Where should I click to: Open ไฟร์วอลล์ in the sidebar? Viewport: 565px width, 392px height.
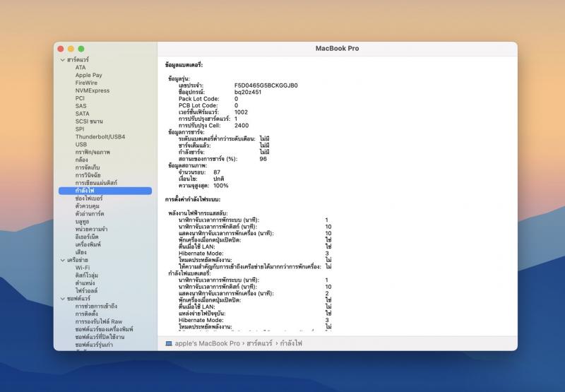[x=86, y=291]
